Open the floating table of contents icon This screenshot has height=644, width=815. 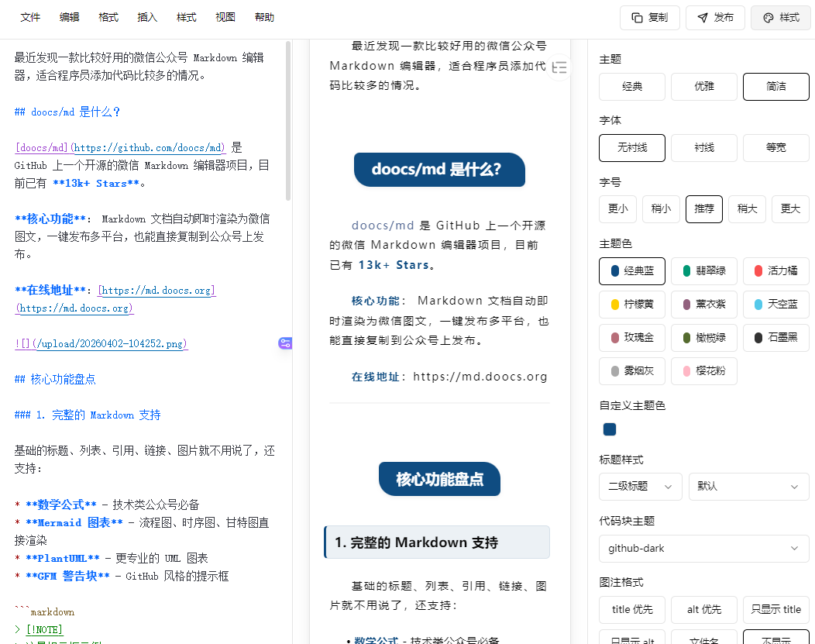click(x=559, y=68)
